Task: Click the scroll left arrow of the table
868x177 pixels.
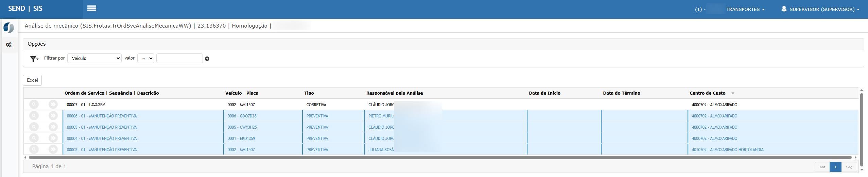Action: point(25,157)
